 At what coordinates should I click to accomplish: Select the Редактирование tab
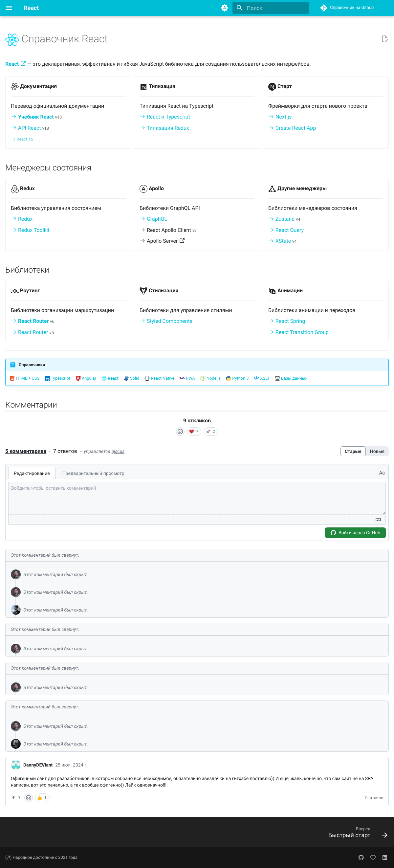[32, 474]
